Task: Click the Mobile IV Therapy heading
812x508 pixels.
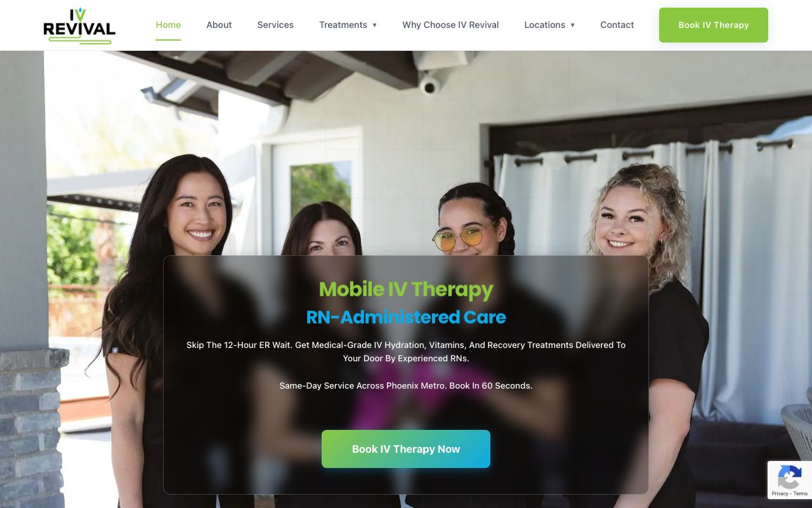Action: 406,290
